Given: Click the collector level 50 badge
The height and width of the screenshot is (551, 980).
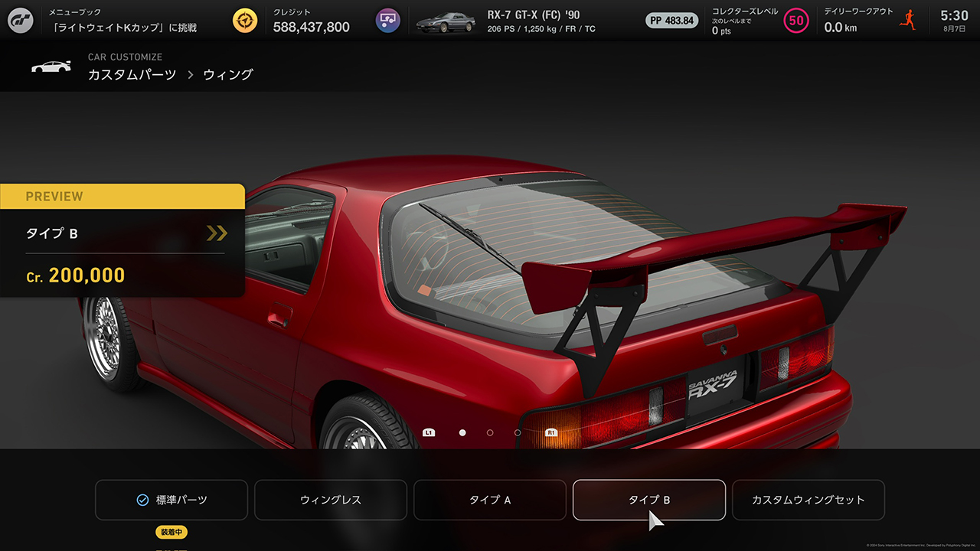Looking at the screenshot, I should pyautogui.click(x=796, y=21).
